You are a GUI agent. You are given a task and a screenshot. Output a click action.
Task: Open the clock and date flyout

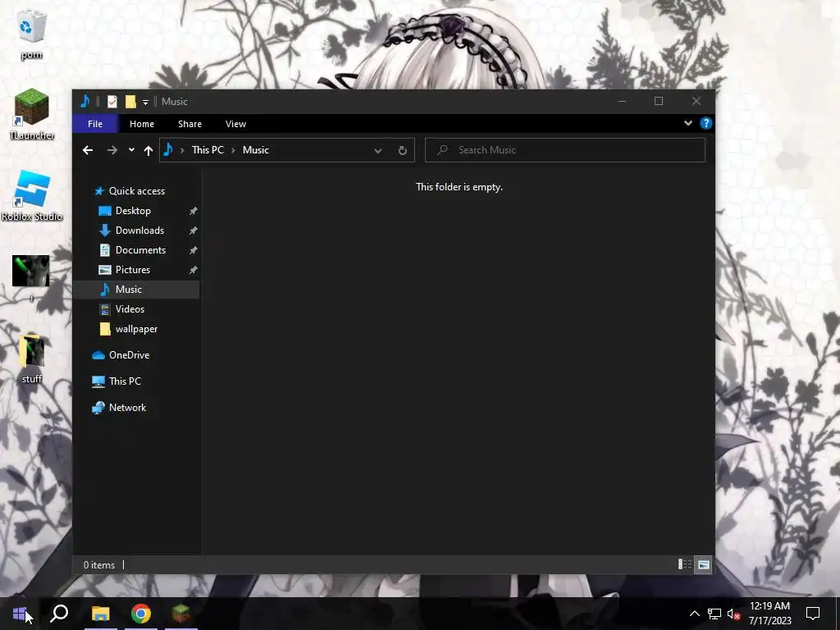(x=769, y=614)
